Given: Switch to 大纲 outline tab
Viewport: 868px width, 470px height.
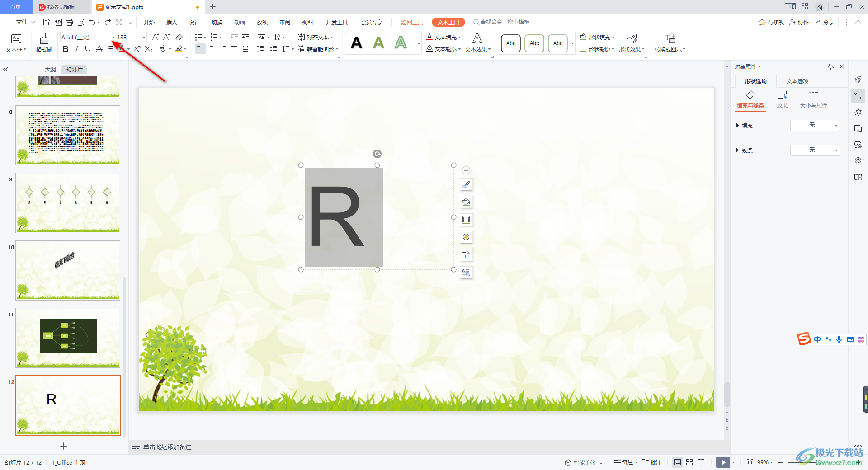Looking at the screenshot, I should tap(51, 69).
